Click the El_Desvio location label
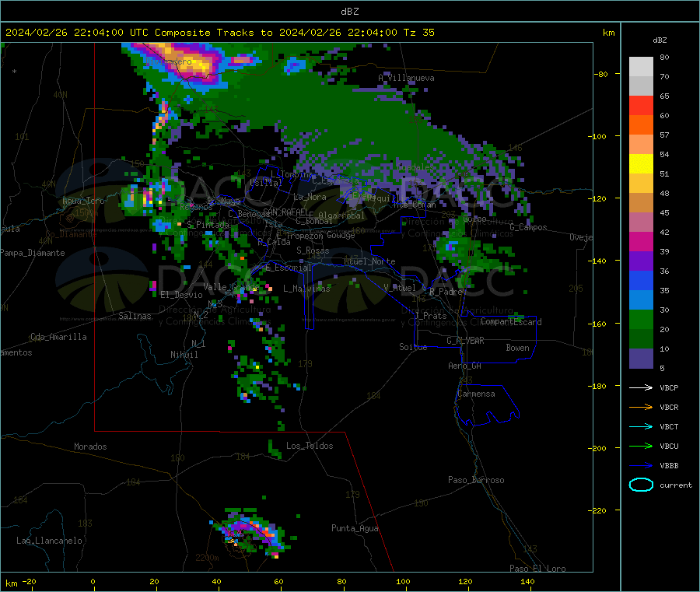The width and height of the screenshot is (700, 592). click(181, 295)
